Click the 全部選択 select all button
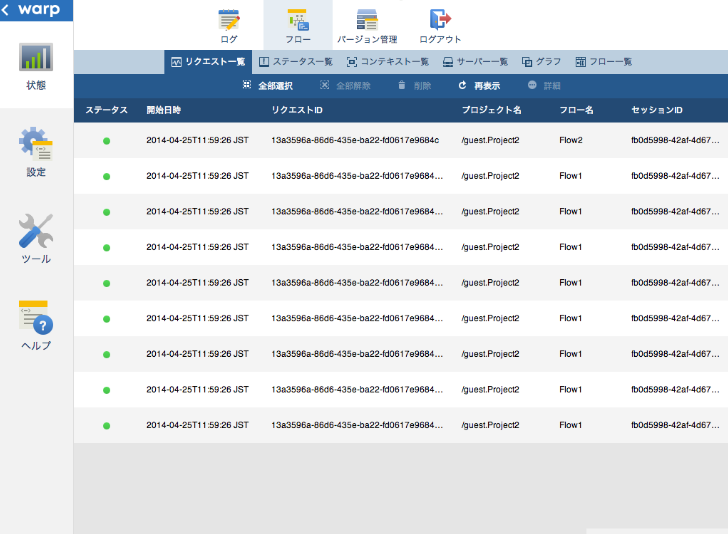The height and width of the screenshot is (534, 728). [x=267, y=86]
